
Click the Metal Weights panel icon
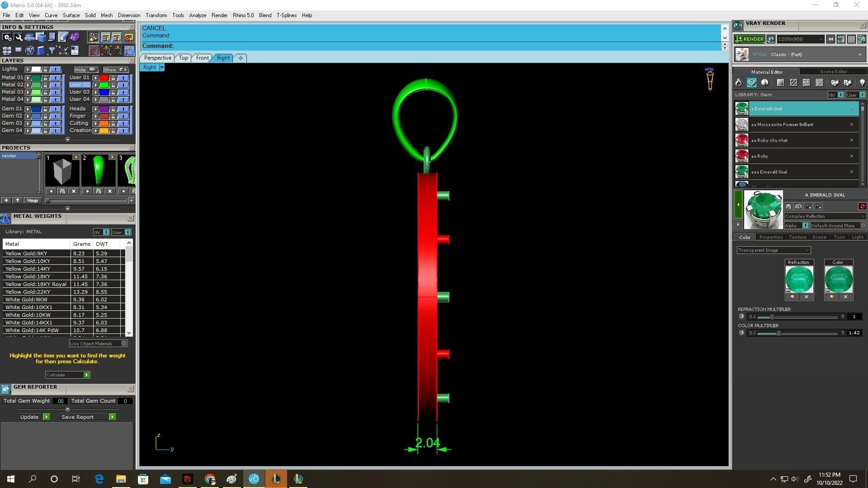(x=5, y=219)
